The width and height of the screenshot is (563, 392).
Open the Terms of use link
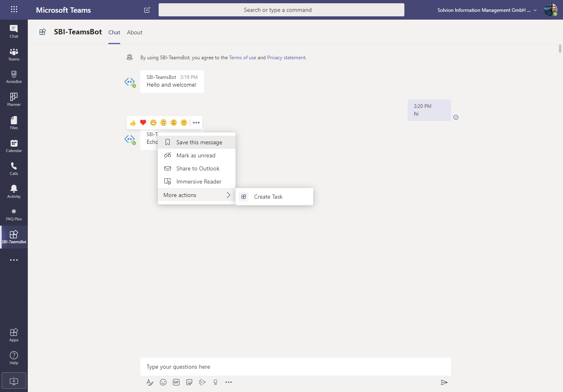242,58
